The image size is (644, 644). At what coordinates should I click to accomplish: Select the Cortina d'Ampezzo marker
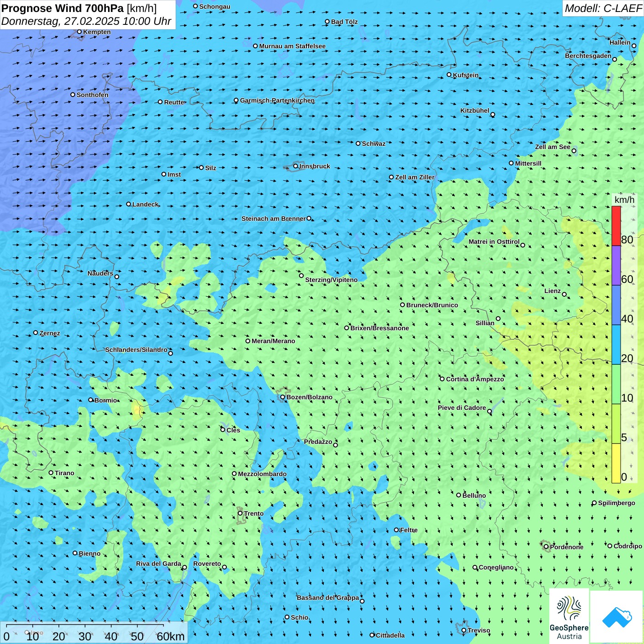pos(442,379)
